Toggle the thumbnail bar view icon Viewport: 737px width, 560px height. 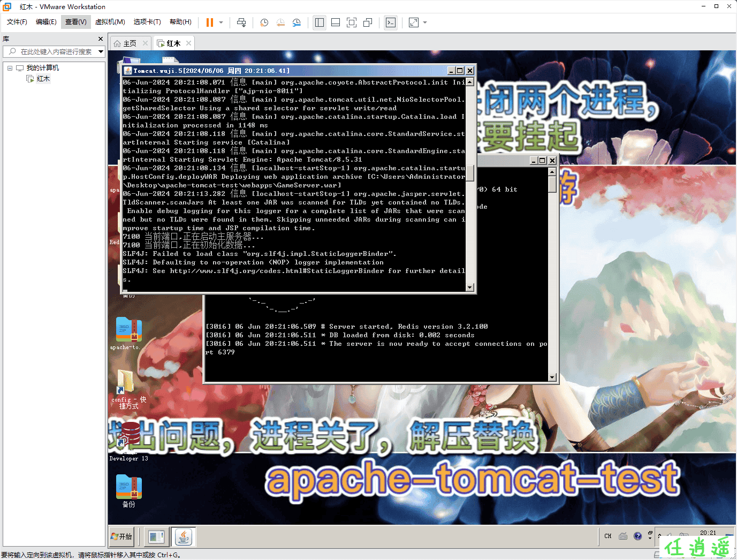336,22
